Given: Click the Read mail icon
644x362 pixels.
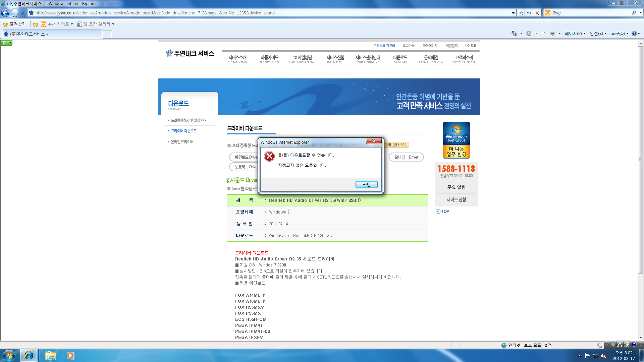Looking at the screenshot, I should 543,34.
